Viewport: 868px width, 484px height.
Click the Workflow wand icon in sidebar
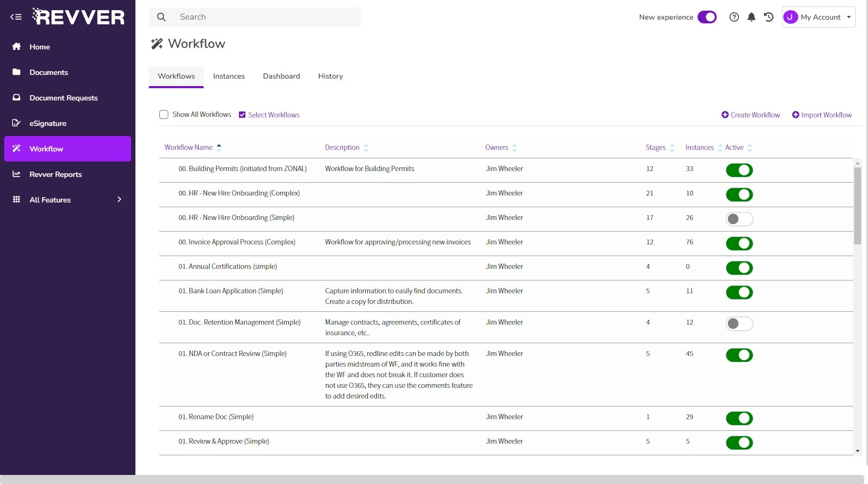point(16,149)
